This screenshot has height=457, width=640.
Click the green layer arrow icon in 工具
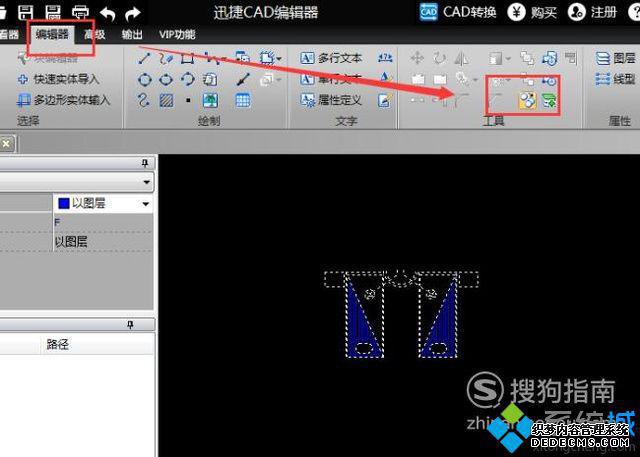[x=549, y=101]
